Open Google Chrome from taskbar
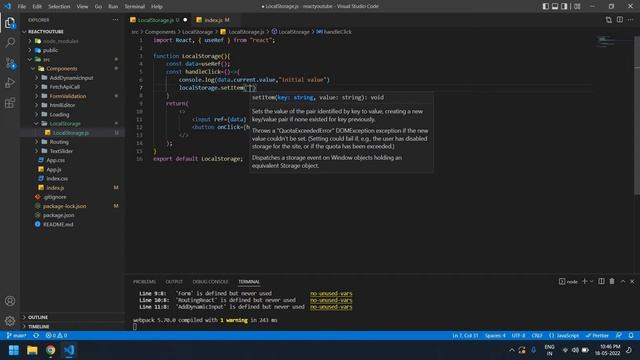 point(51,350)
